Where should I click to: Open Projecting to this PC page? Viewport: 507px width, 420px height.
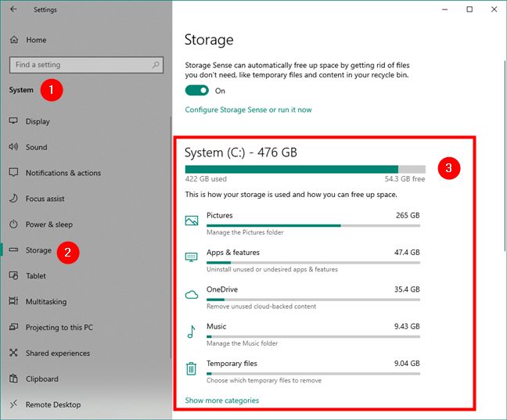(59, 327)
